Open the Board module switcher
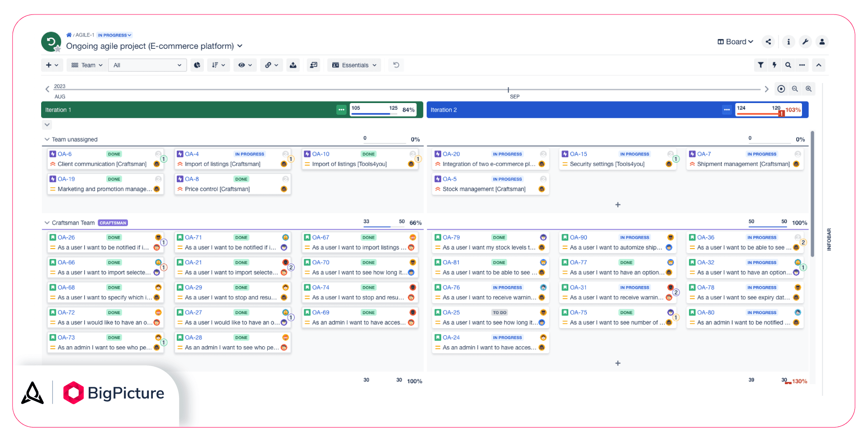Viewport: 868px width, 442px height. pos(736,42)
